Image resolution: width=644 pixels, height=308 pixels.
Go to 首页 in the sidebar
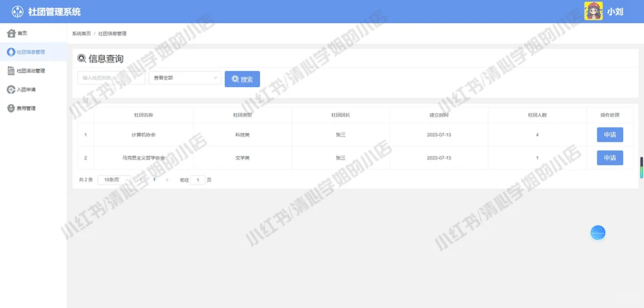coord(33,33)
